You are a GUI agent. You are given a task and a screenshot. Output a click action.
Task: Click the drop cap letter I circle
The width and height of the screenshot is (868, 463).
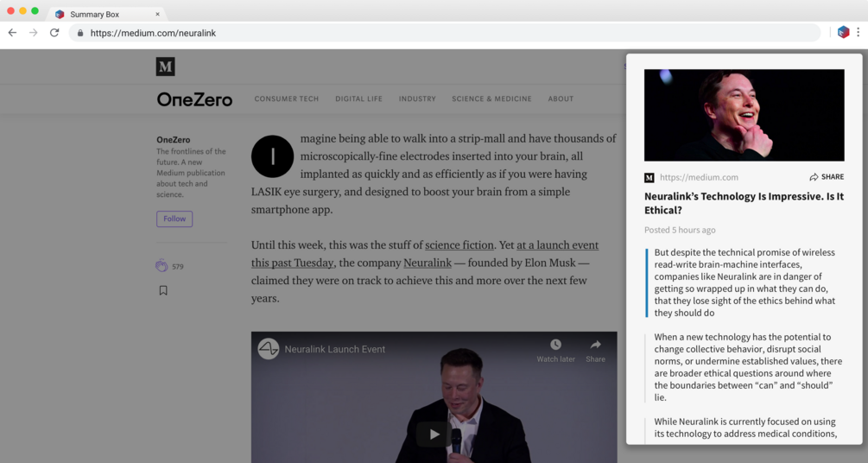click(272, 156)
